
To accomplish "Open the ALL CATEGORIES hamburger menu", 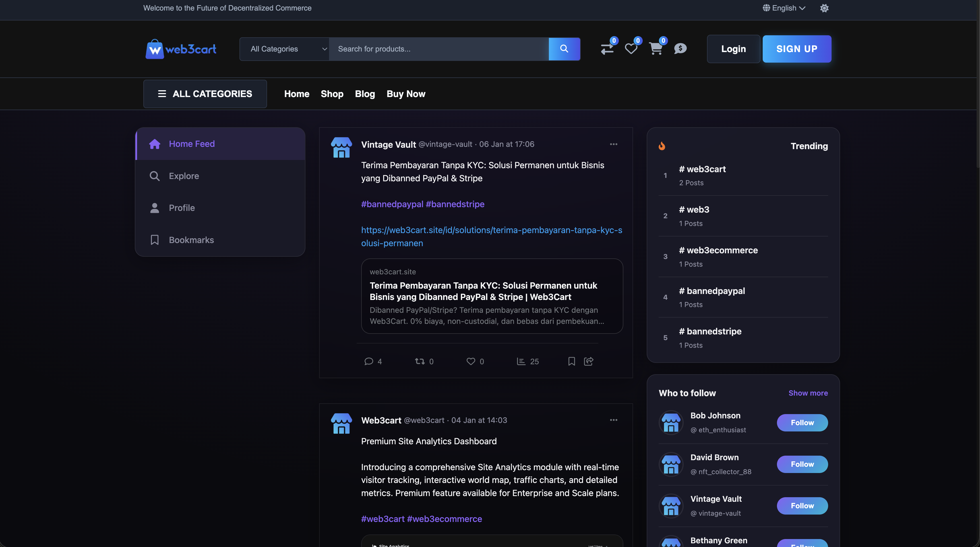I will click(x=205, y=94).
